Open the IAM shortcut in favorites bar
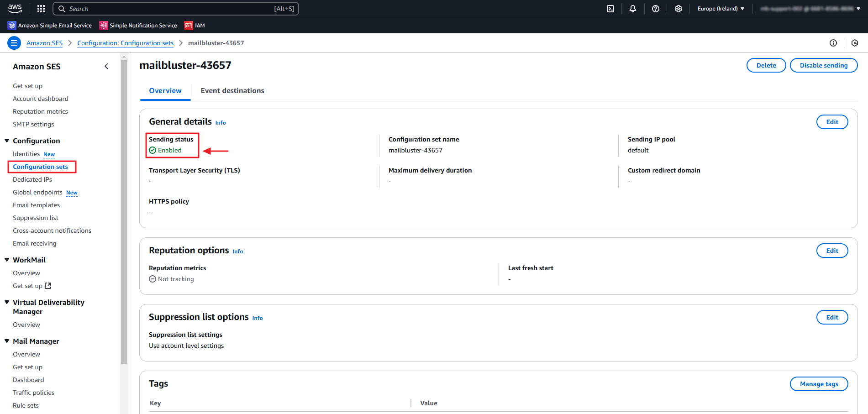This screenshot has width=868, height=414. point(195,26)
